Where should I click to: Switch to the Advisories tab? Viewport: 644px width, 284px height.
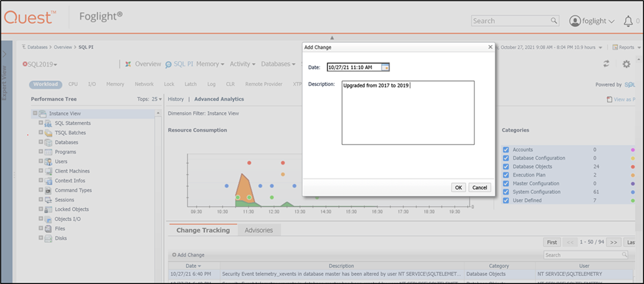[259, 230]
